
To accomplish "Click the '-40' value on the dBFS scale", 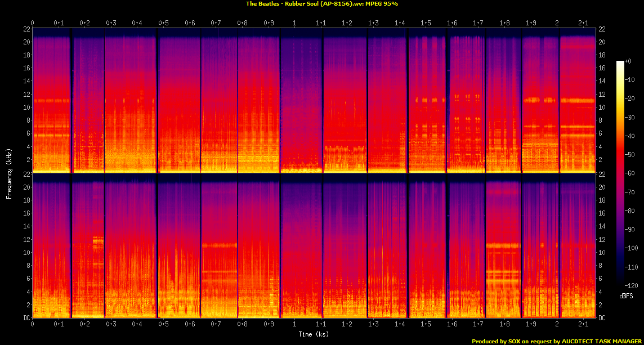I will click(x=629, y=136).
